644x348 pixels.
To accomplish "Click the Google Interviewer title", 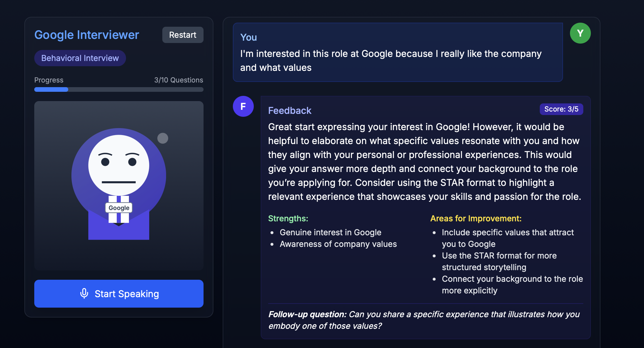I will [x=87, y=35].
